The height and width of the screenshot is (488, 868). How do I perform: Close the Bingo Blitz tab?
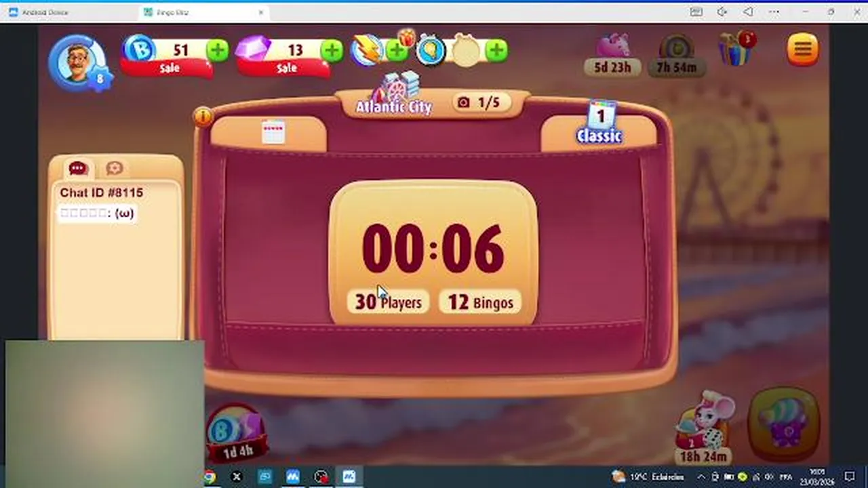click(261, 12)
